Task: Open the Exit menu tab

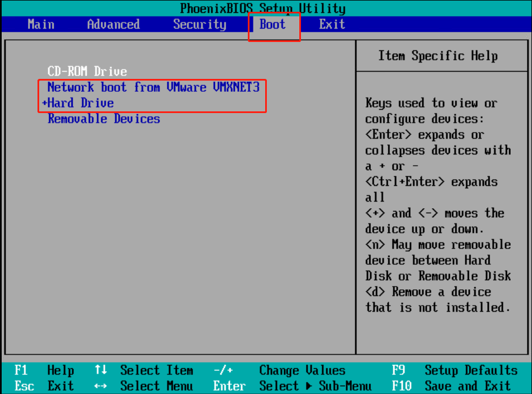Action: [x=332, y=25]
